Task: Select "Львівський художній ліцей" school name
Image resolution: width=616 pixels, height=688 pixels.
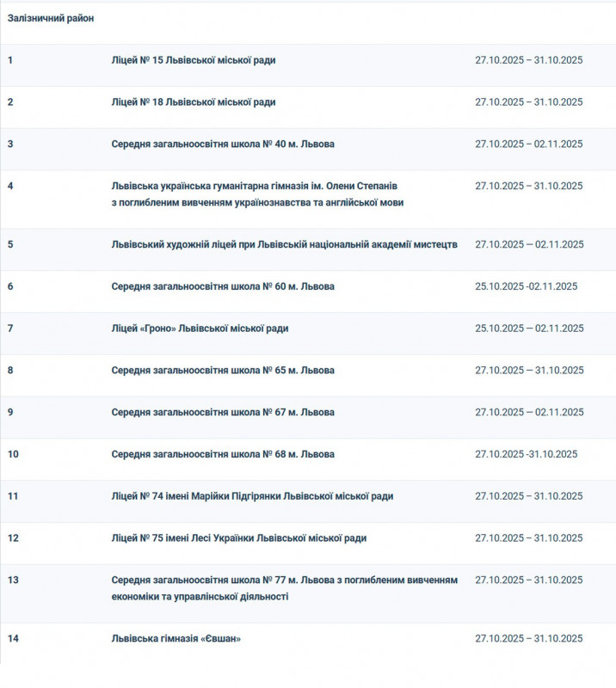Action: point(284,245)
